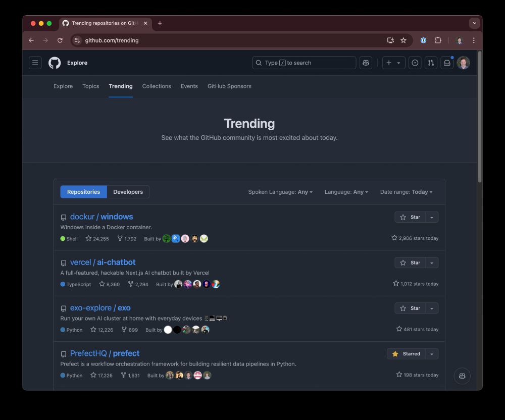The width and height of the screenshot is (505, 420).
Task: Open the notifications inbox icon
Action: (x=447, y=63)
